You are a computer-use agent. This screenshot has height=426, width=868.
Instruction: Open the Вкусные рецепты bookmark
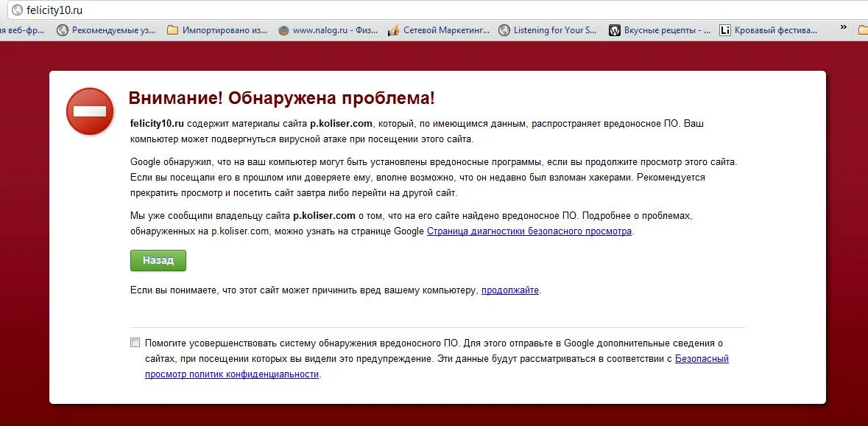tap(660, 30)
